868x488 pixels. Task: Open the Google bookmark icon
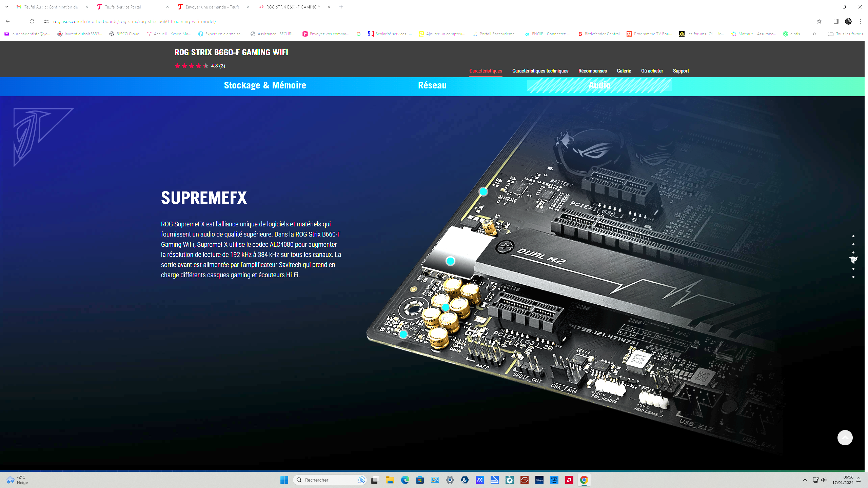click(359, 34)
